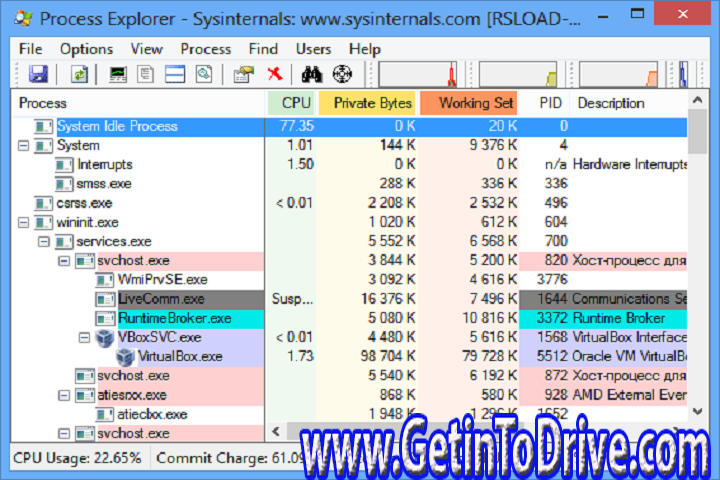Click the csrss.exe process icon
Image resolution: width=720 pixels, height=480 pixels.
(x=44, y=203)
